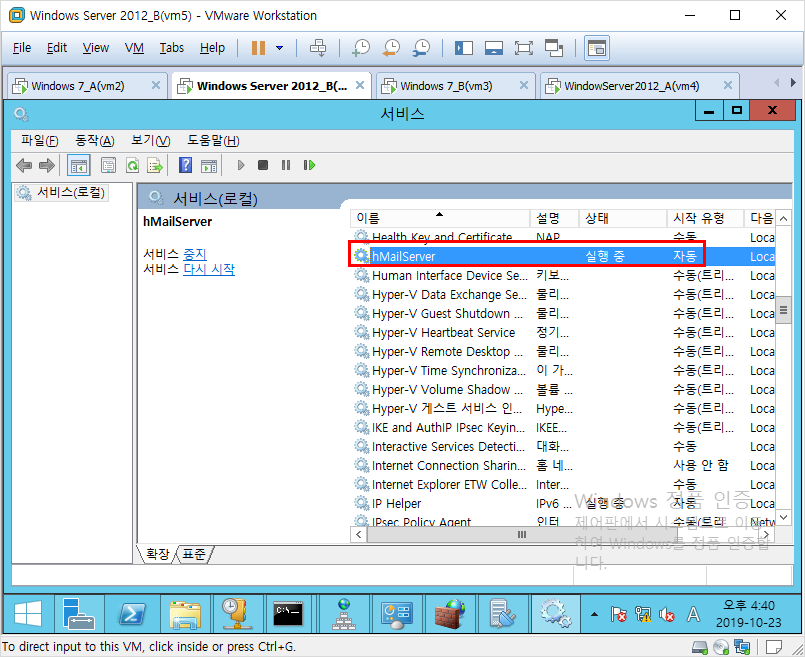The width and height of the screenshot is (805, 657).
Task: Toggle the thumbnail bar icon in VMware
Action: [x=493, y=48]
